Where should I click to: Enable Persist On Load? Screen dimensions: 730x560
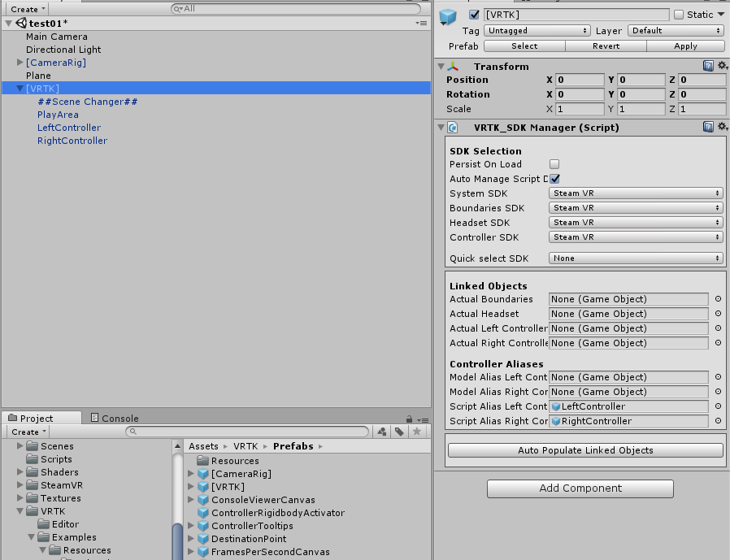554,164
